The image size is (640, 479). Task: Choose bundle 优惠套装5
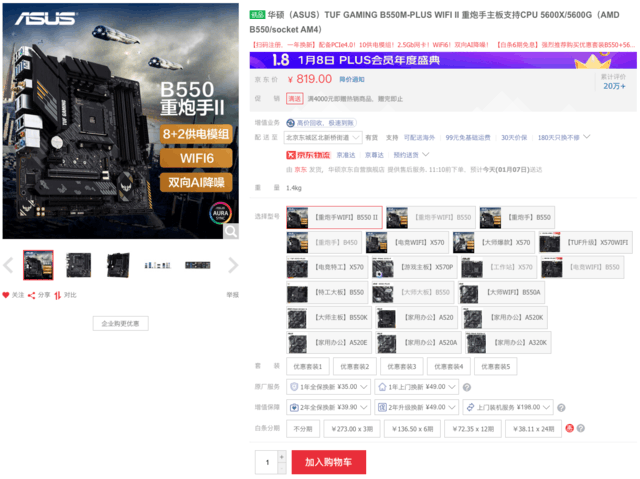tap(496, 366)
